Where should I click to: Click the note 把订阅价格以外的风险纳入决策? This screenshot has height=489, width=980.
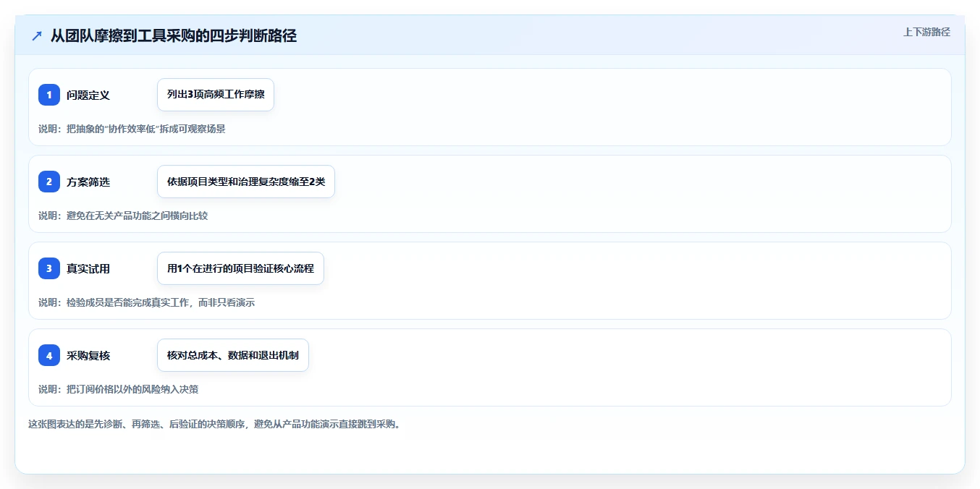point(118,389)
